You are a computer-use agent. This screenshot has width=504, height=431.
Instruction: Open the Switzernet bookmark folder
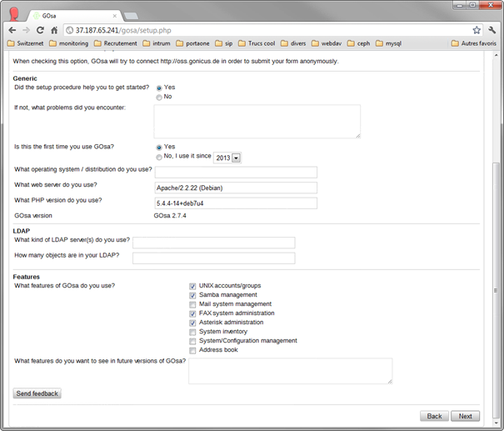(x=25, y=43)
